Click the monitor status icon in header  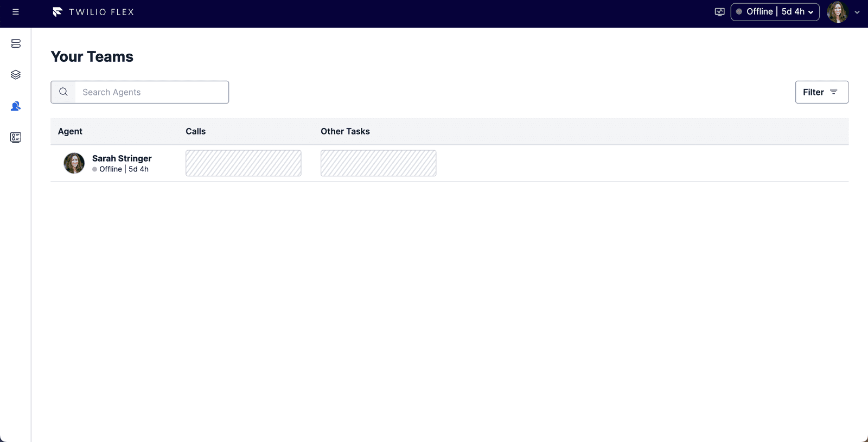pyautogui.click(x=719, y=12)
